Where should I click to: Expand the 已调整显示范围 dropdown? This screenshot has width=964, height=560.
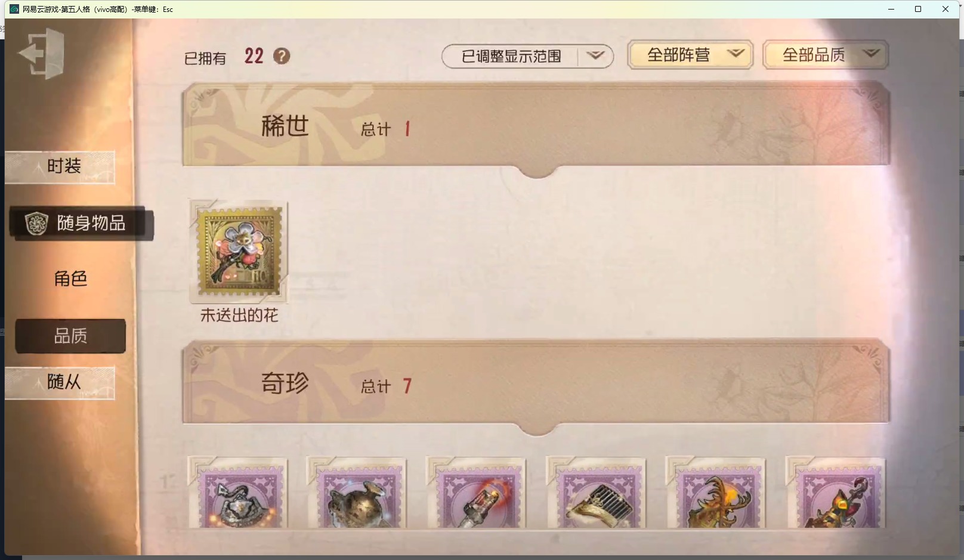pyautogui.click(x=527, y=56)
